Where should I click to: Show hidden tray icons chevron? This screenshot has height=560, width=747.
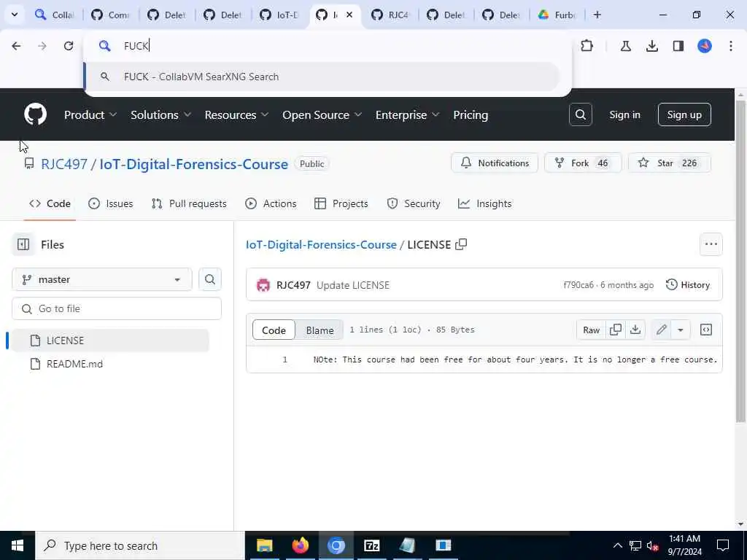(x=617, y=545)
